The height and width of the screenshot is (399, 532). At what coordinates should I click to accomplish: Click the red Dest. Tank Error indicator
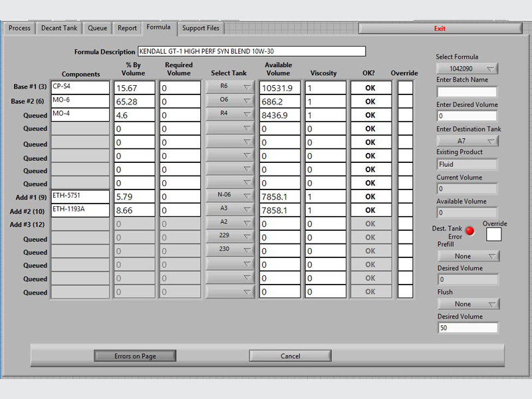point(470,231)
